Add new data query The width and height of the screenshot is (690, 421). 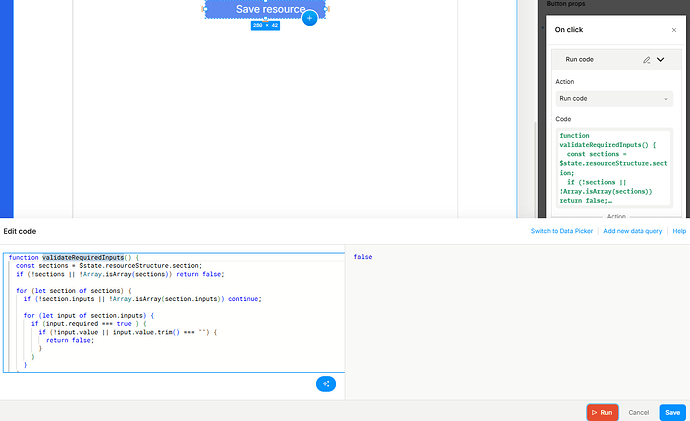632,231
